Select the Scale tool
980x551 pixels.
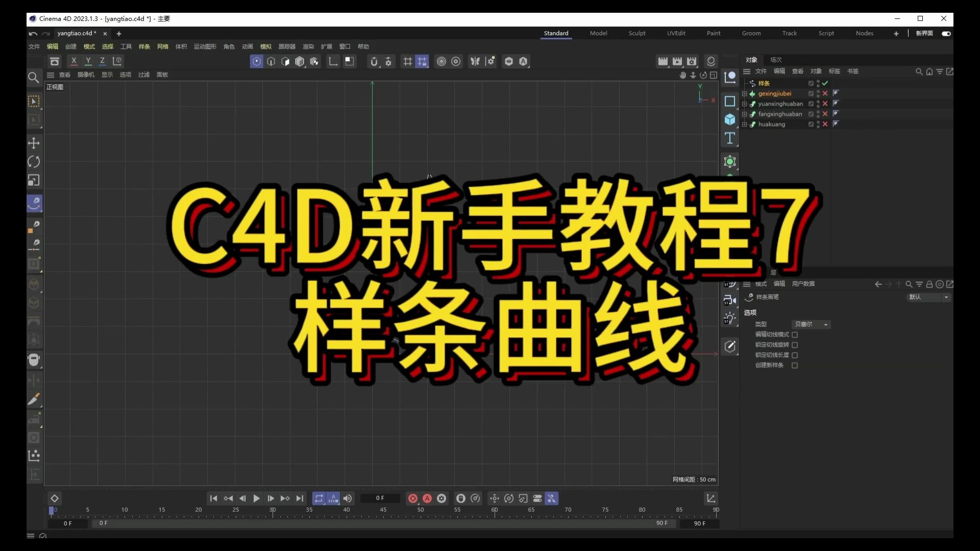tap(34, 181)
